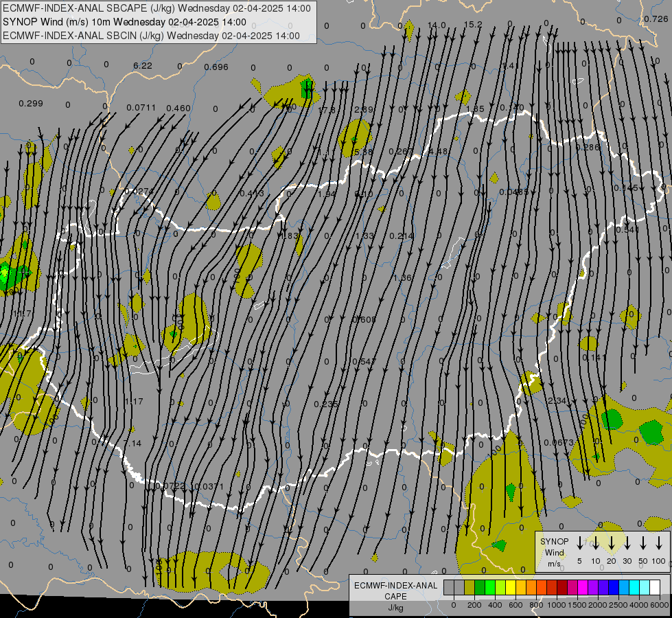This screenshot has width=672, height=618.
Task: Click the amber CAPE legend swatch
Action: [521, 587]
